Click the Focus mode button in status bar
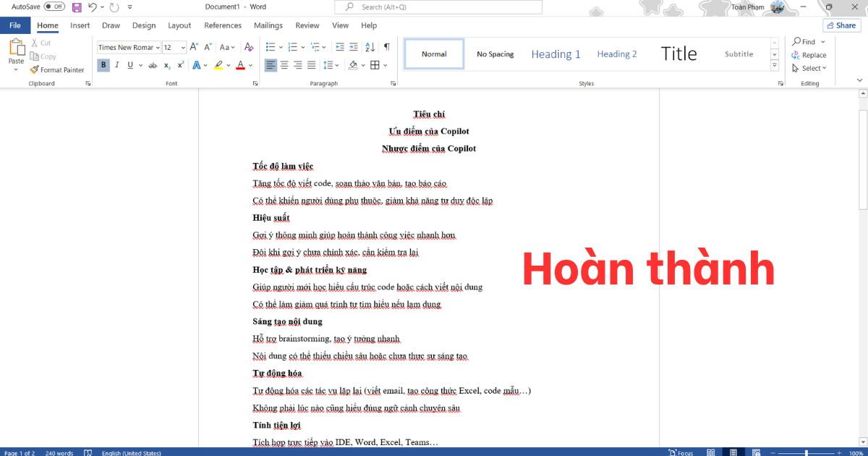 point(682,452)
